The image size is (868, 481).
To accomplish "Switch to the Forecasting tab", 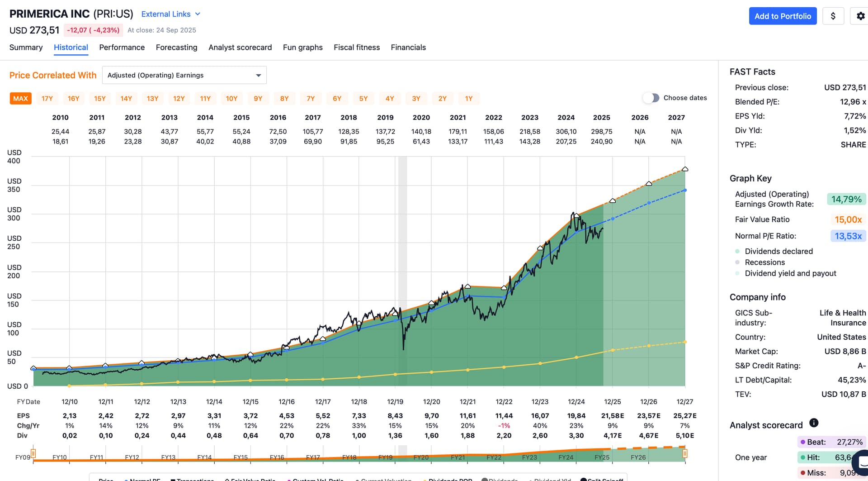I will click(176, 48).
